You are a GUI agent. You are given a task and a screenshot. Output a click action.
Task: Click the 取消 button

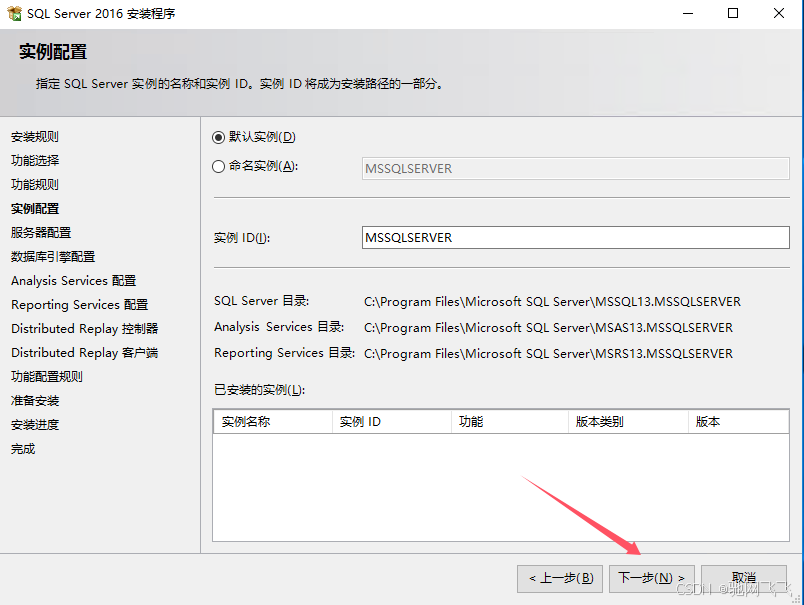point(743,579)
